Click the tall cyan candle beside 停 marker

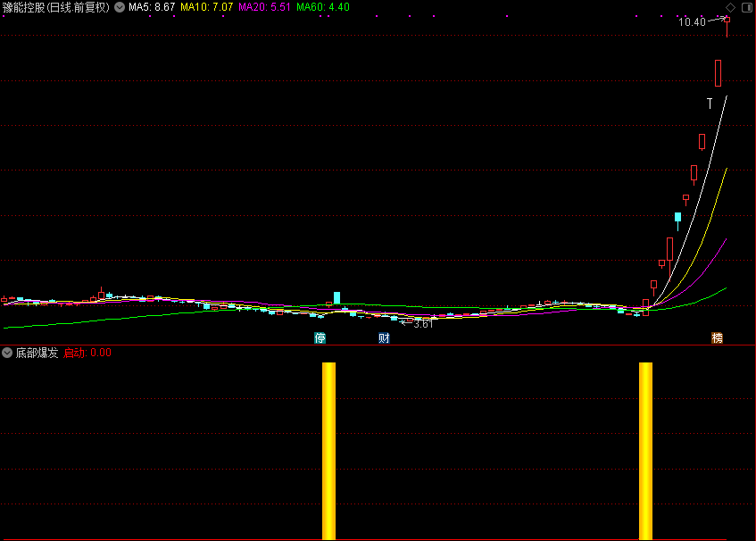(x=337, y=298)
